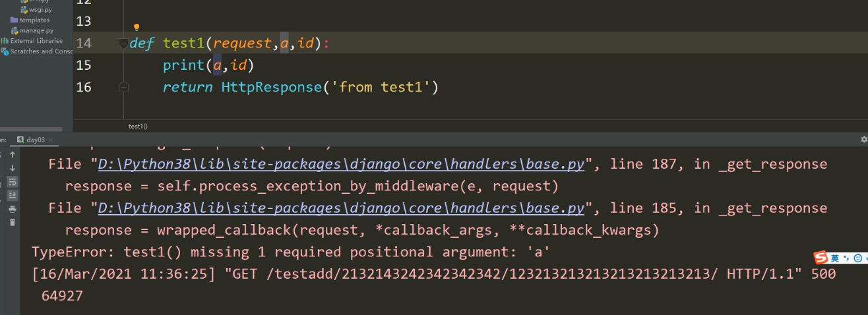Toggle scroll-to-end in console toolbar
Viewport: 868px width, 315px height.
click(12, 195)
